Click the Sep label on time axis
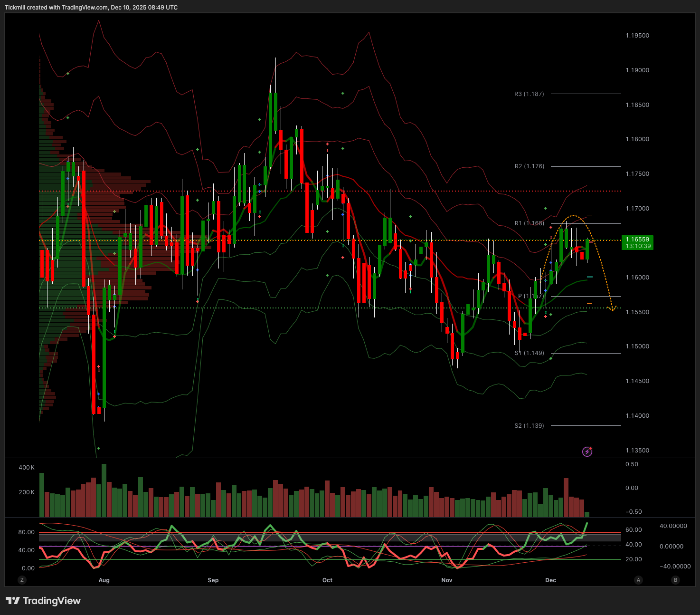 [213, 580]
